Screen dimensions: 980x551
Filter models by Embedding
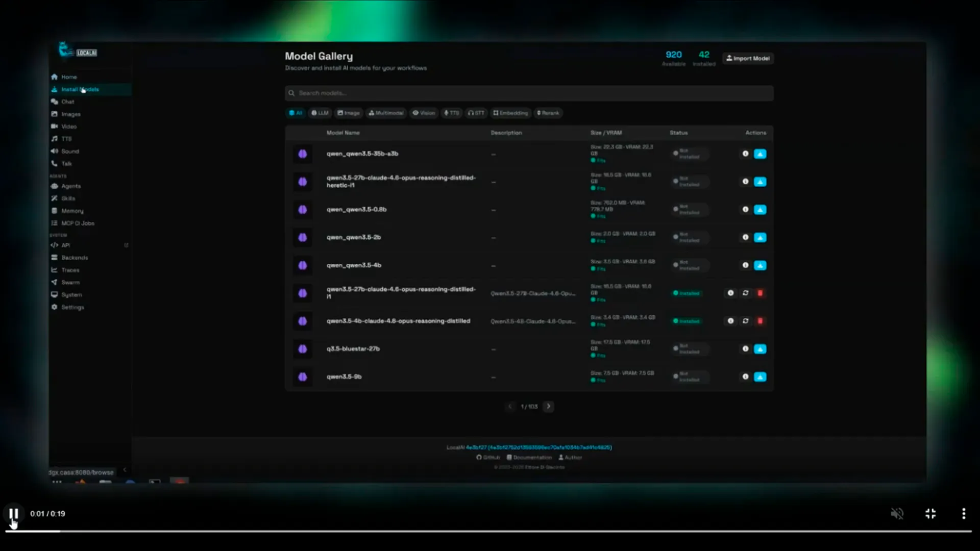point(510,113)
